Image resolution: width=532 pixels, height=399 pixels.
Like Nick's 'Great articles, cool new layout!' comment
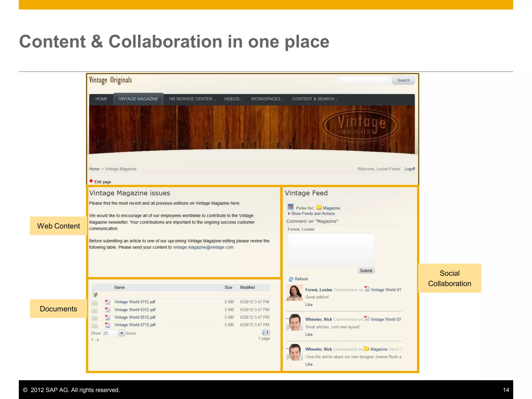[309, 334]
